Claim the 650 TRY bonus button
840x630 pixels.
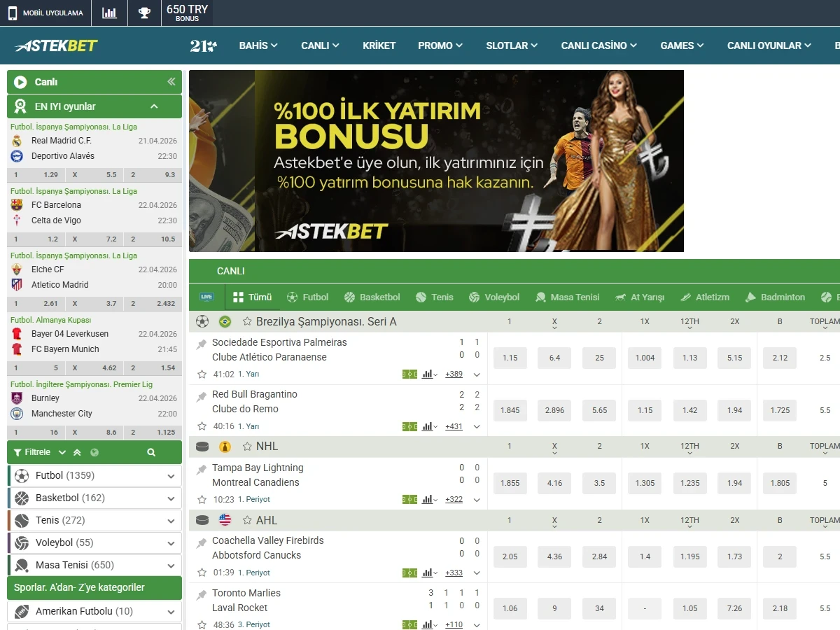[187, 13]
